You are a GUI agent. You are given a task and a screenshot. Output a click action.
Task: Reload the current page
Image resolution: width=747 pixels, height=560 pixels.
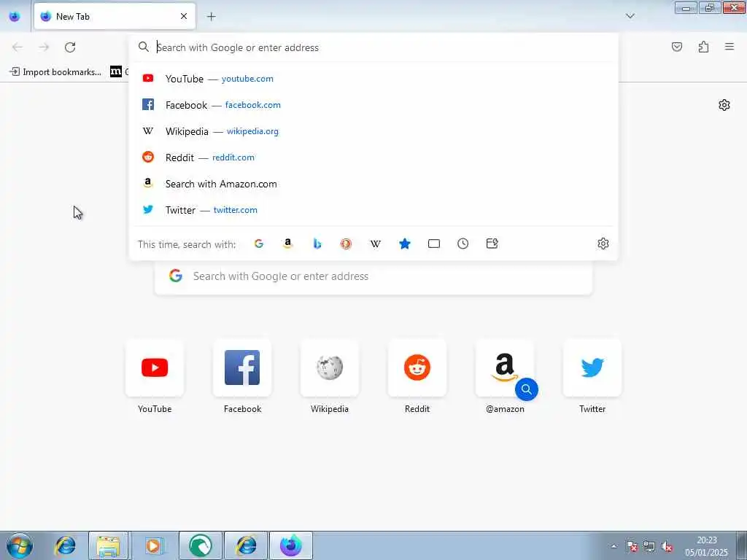[70, 47]
